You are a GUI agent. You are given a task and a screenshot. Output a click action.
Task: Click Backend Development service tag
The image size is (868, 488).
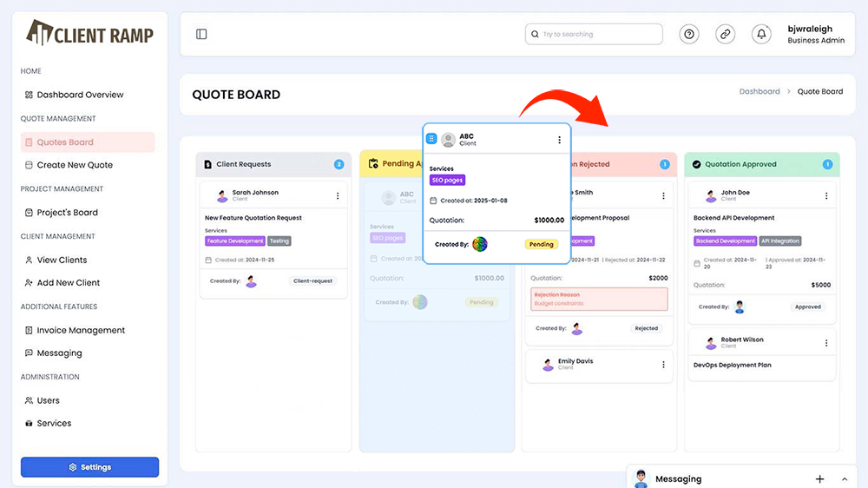[x=725, y=241]
